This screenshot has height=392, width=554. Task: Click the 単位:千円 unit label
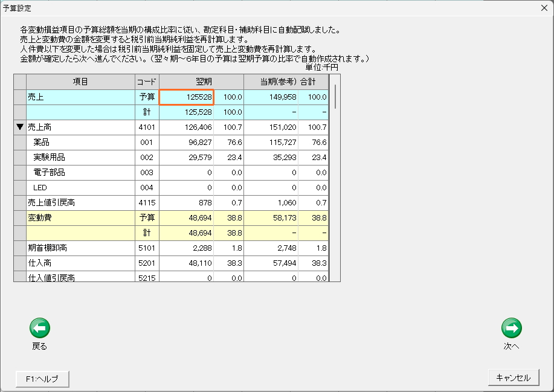(x=321, y=67)
